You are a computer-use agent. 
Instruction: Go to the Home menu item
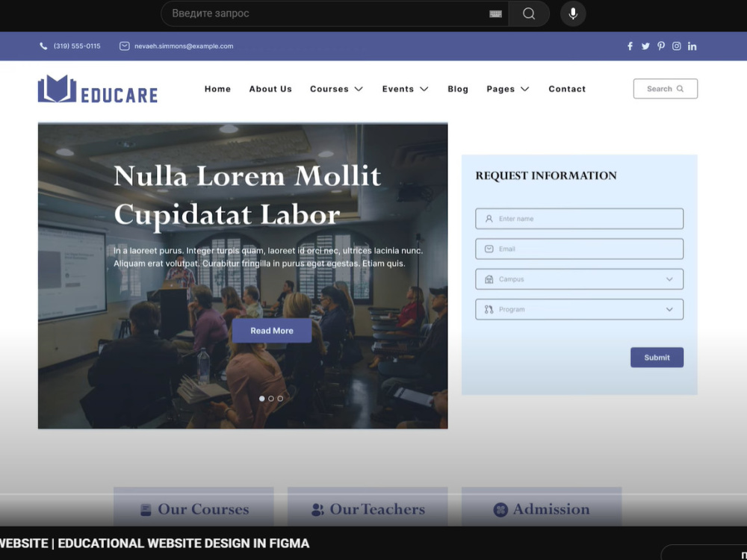pyautogui.click(x=217, y=89)
